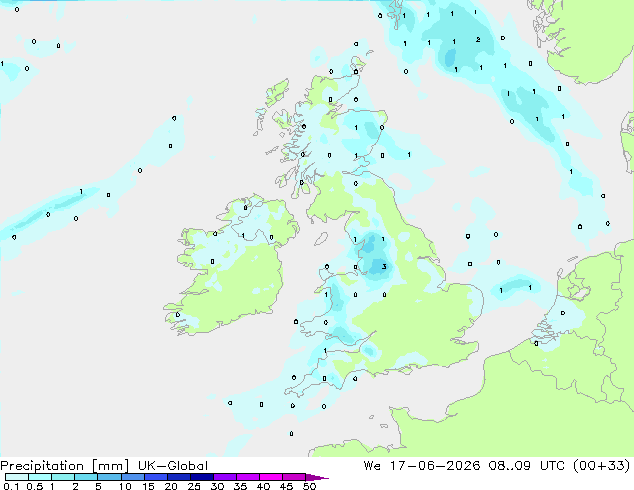Click the "UTC" label in the footer
This screenshot has height=490, width=634.
point(552,465)
